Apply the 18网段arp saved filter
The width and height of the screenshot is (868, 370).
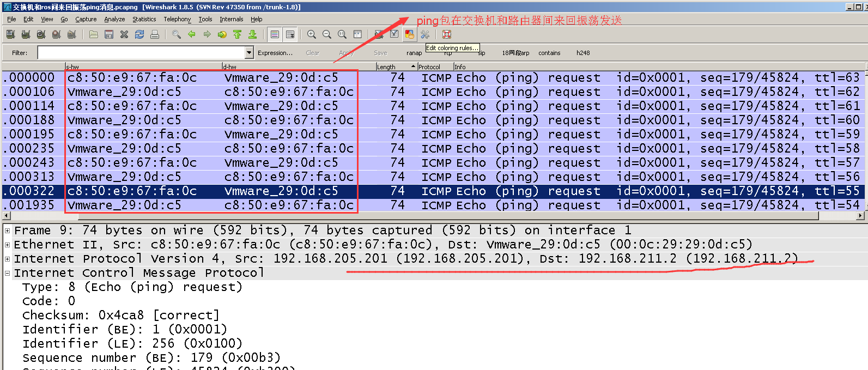pyautogui.click(x=515, y=53)
